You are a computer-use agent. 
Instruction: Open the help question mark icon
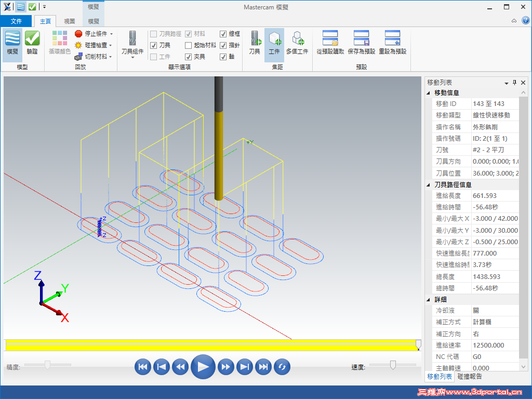pos(526,21)
